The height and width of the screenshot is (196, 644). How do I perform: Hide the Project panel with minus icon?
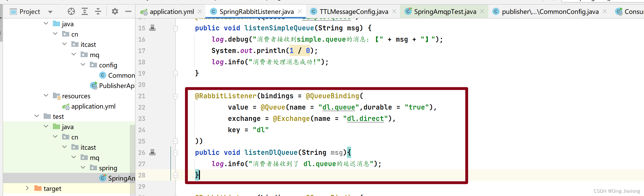[x=128, y=11]
